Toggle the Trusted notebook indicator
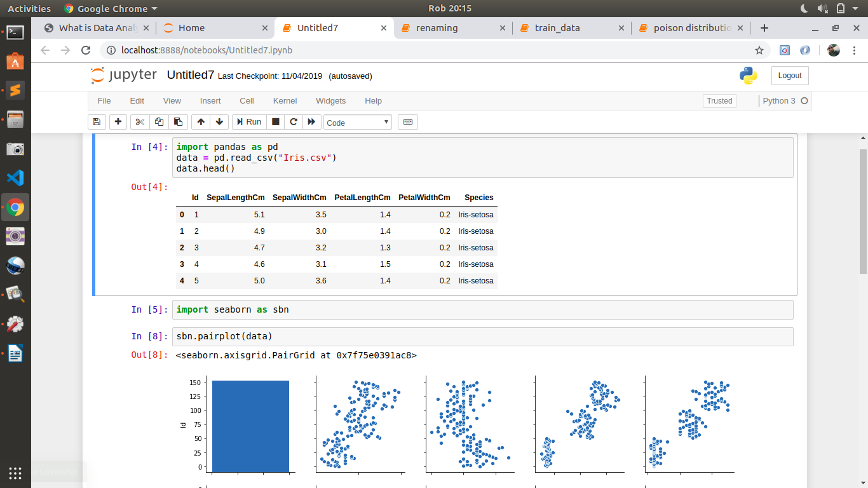This screenshot has height=488, width=868. (719, 101)
